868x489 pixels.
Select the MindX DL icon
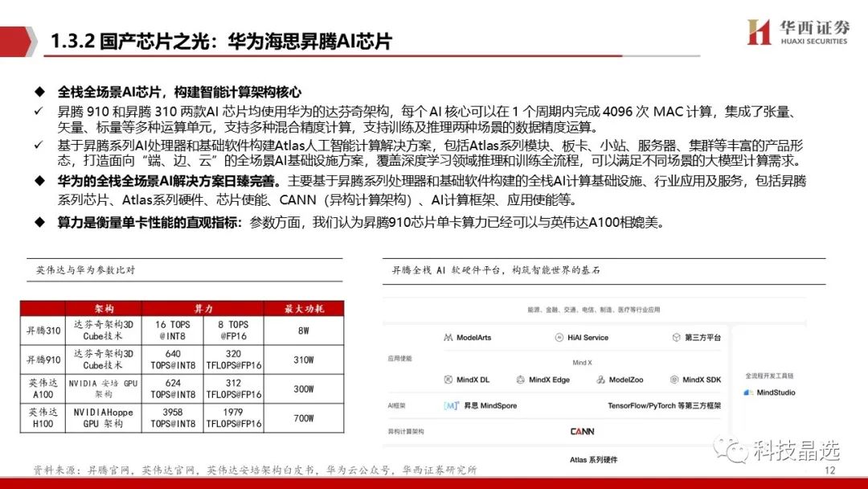coord(448,380)
